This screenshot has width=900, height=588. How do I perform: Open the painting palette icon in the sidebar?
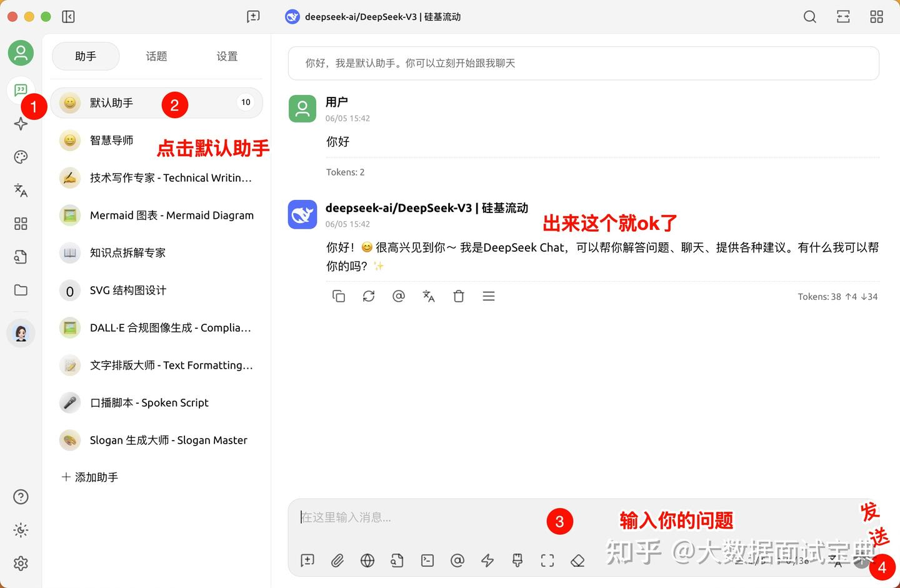point(21,157)
